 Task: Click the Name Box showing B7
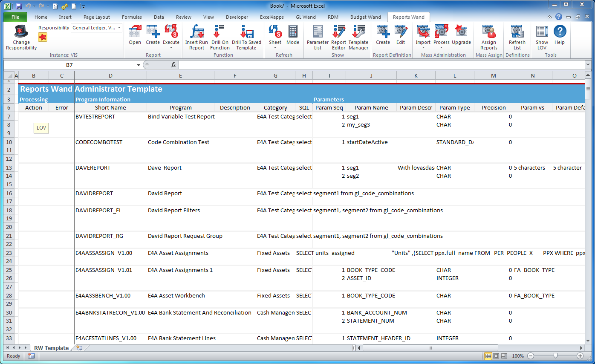click(69, 65)
